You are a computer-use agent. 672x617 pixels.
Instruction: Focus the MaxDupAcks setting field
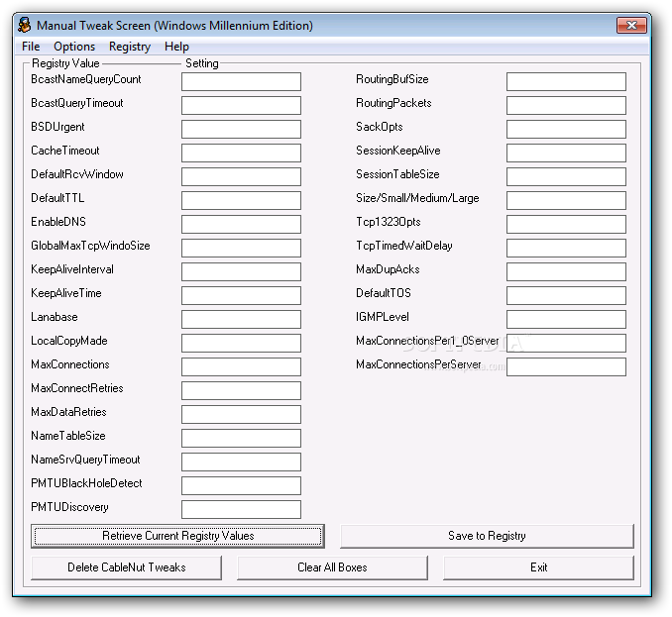coord(566,271)
